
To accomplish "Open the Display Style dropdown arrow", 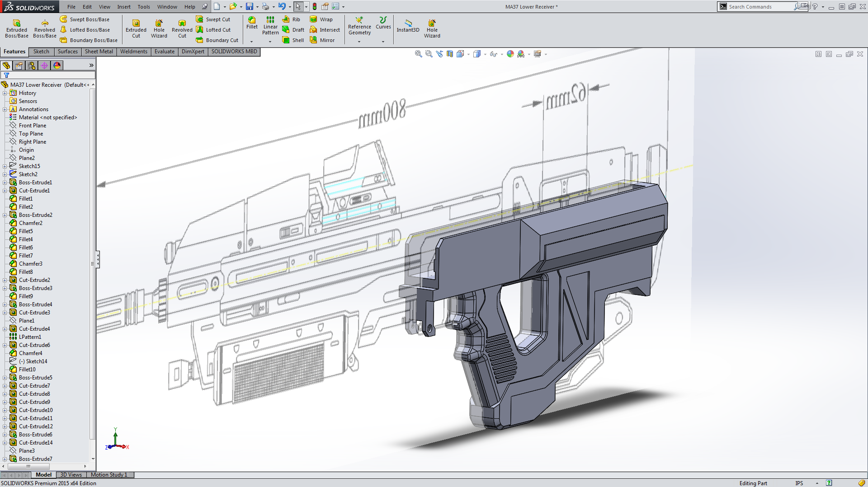I will click(485, 54).
